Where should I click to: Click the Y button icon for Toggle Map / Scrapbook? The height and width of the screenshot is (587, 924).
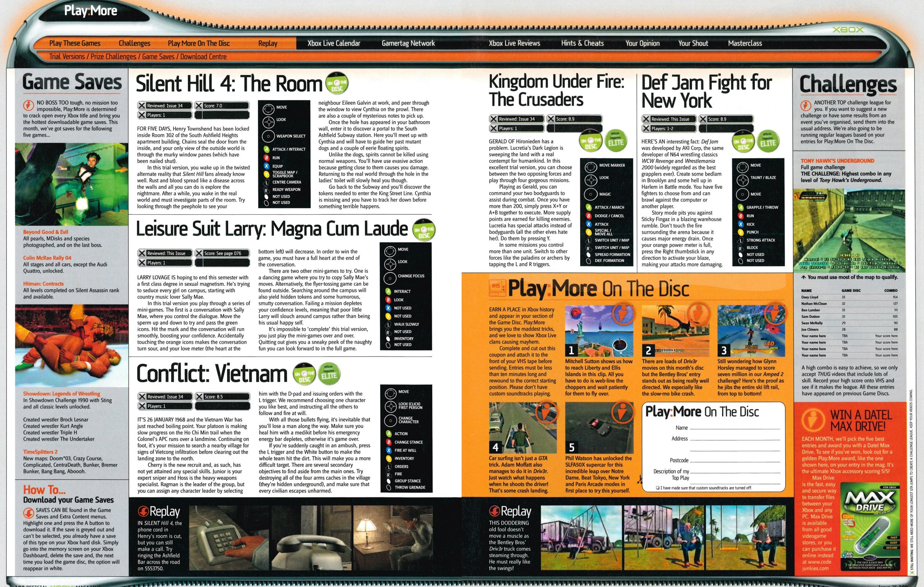pos(266,174)
